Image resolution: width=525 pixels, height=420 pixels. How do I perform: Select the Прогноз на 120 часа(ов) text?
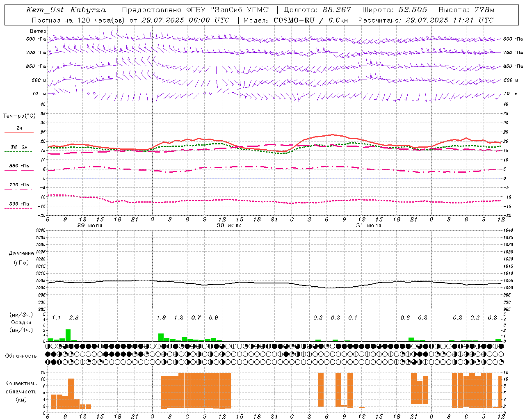point(79,20)
